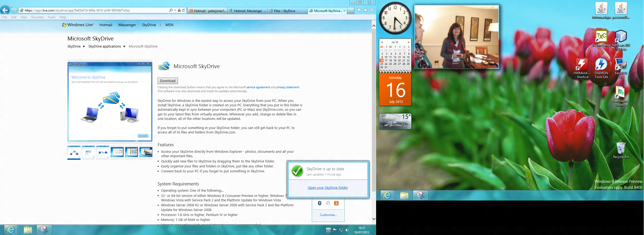Click the browser Forward arrow button
This screenshot has height=235, width=644.
coord(14,10)
